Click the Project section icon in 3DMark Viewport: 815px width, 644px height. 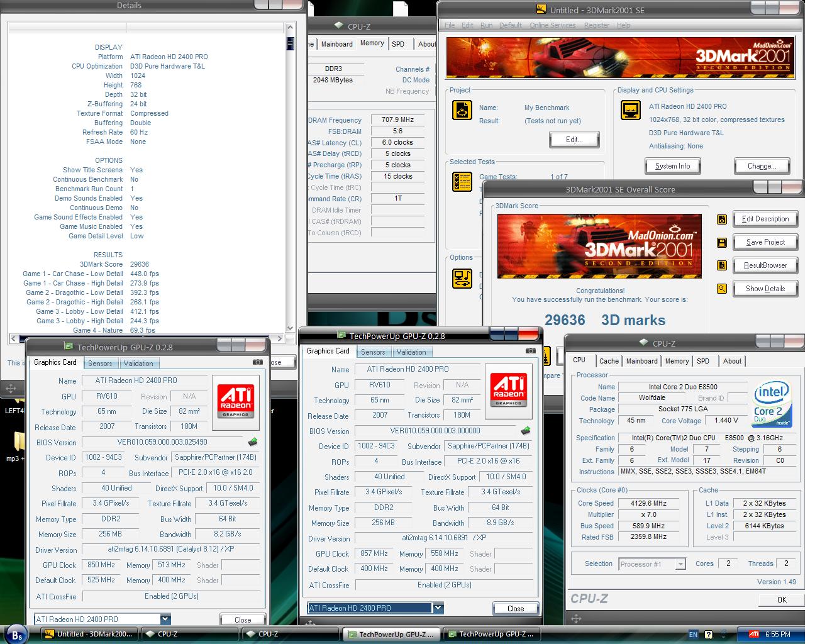pyautogui.click(x=462, y=111)
